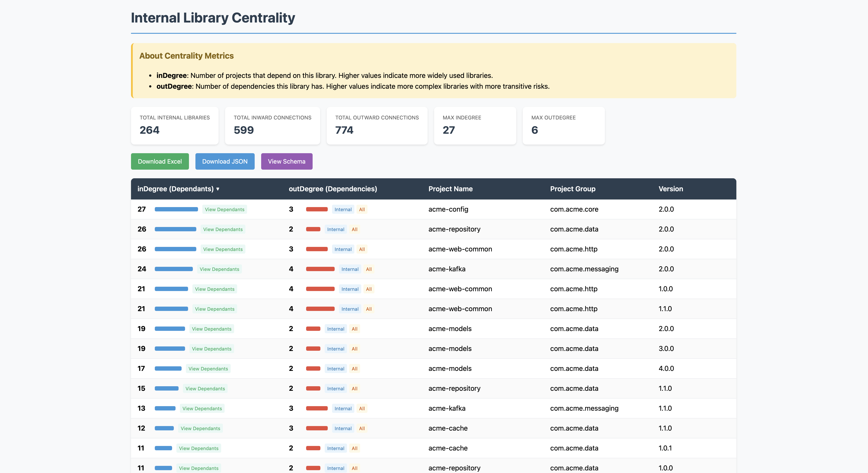Open the View Schema dialog
This screenshot has width=868, height=473.
286,161
